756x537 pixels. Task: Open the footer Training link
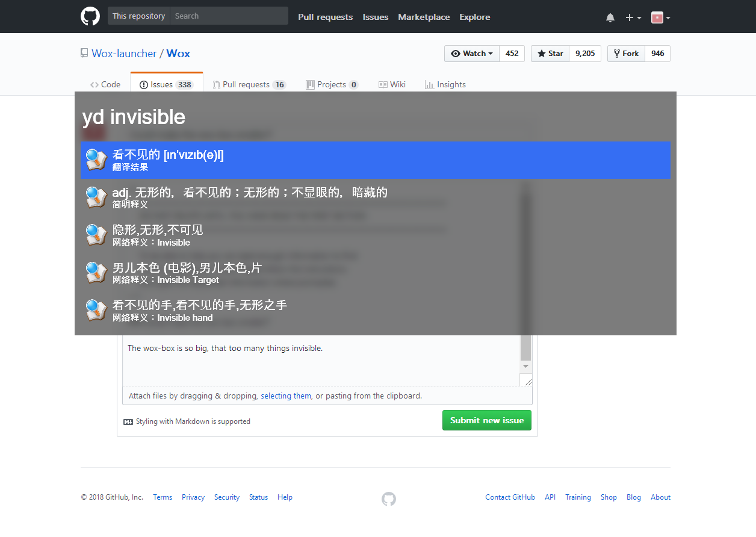click(x=578, y=497)
